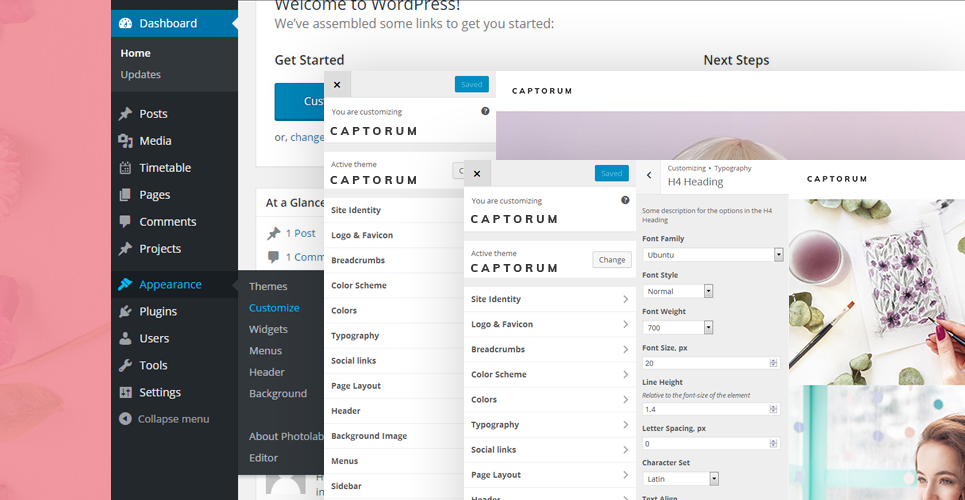Click the Letter Spacing px field
Viewport: 965px width, 500px height.
[711, 443]
